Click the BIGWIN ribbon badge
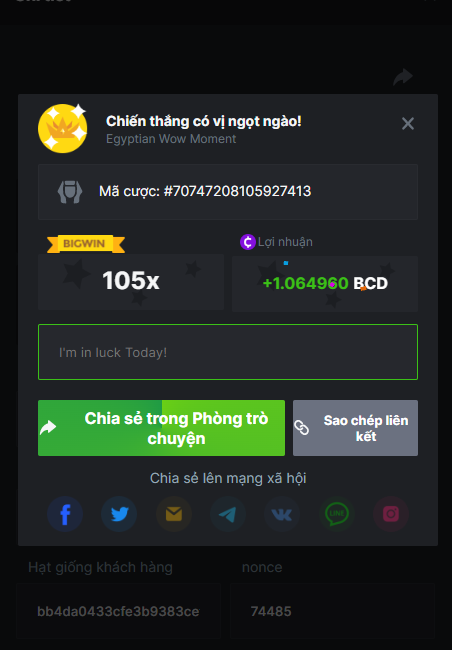Viewport: 452px width, 650px height. [86, 244]
